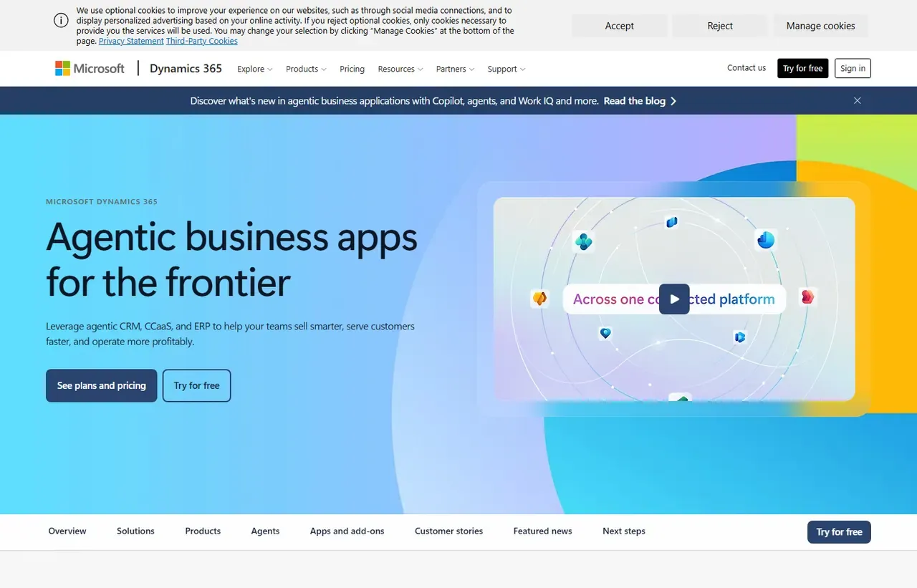Jump to Products section tab
The width and height of the screenshot is (917, 588).
[203, 531]
